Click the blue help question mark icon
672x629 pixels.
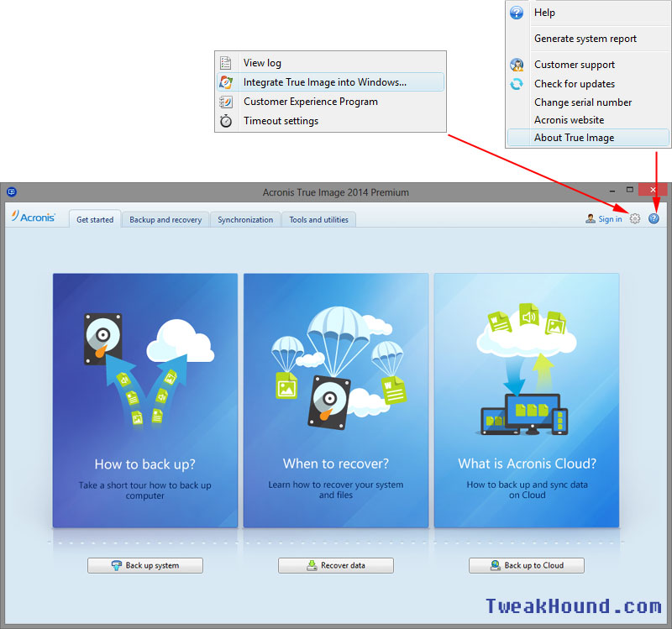[654, 218]
